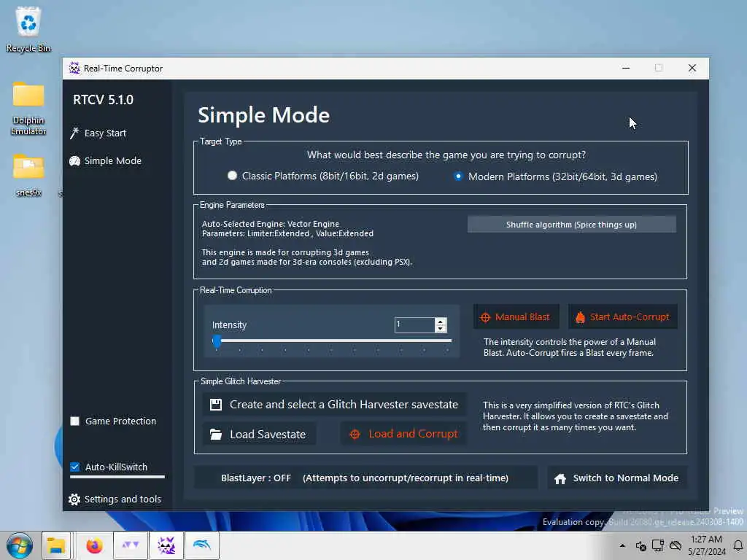The width and height of the screenshot is (747, 560).
Task: Launch Firefox from the taskbar
Action: [94, 545]
